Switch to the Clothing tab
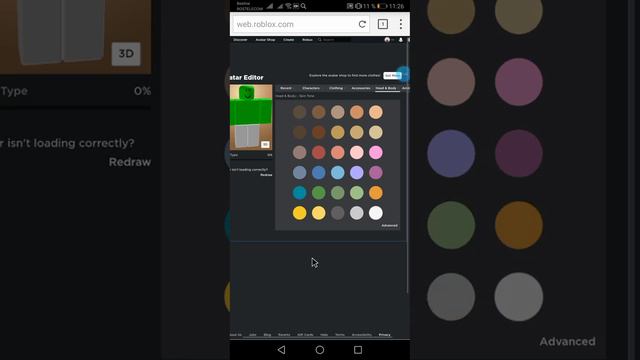 point(336,88)
